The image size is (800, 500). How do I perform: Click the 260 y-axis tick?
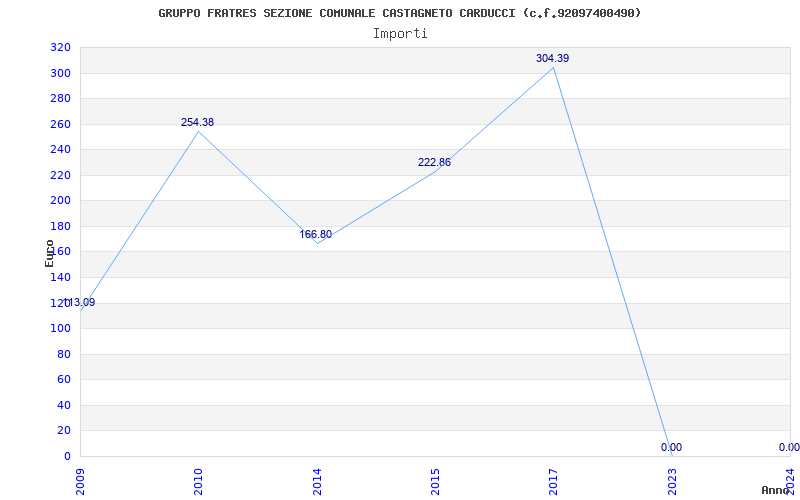[x=60, y=124]
